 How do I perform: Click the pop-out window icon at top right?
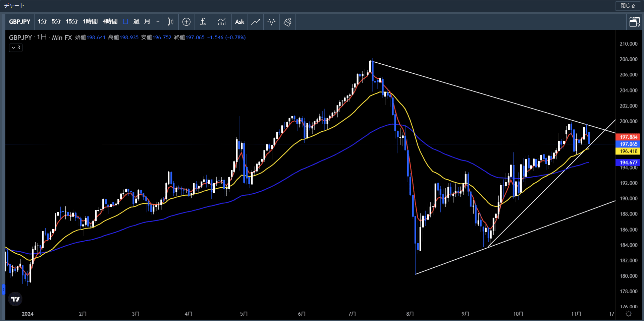pos(634,22)
